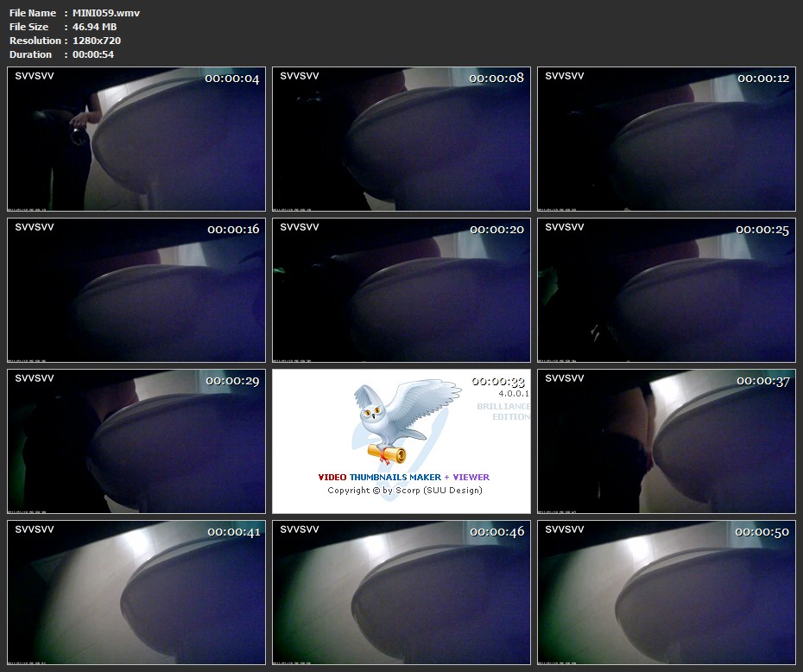Click the scroll held by the owl
803x672 pixels.
[x=386, y=453]
